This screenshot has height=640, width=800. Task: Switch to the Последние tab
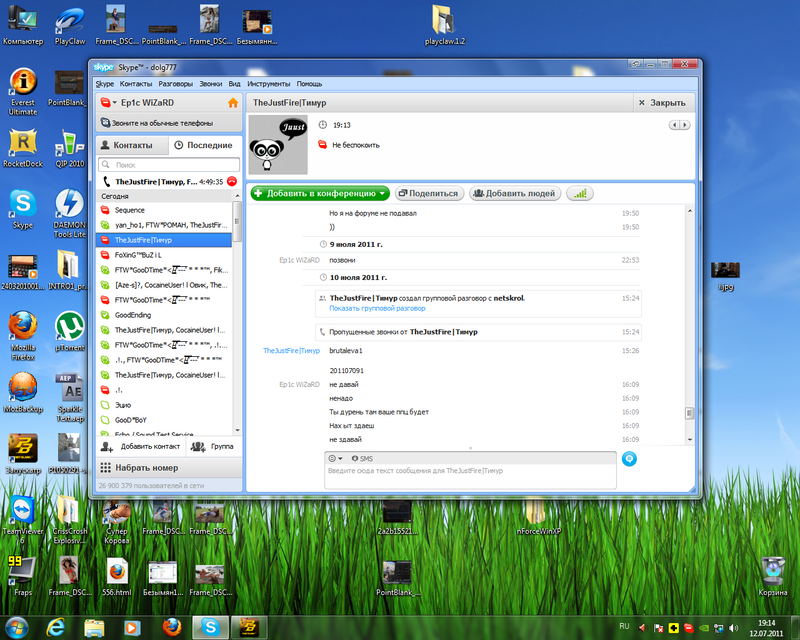click(205, 145)
